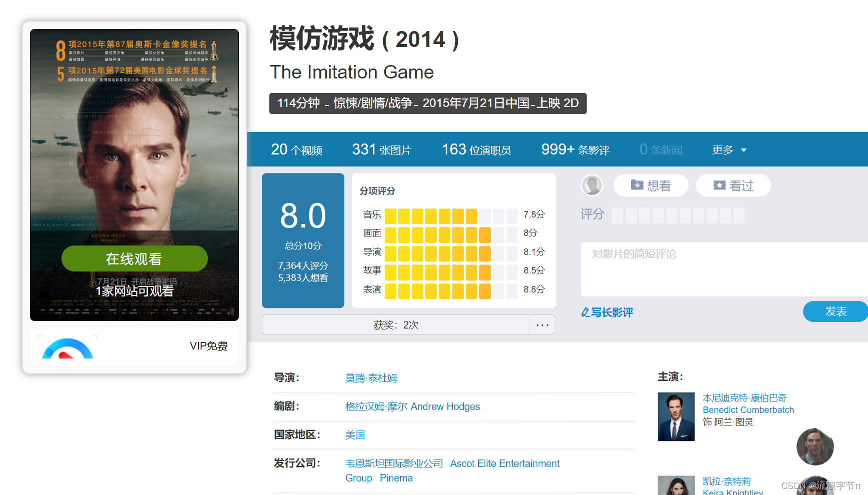This screenshot has width=868, height=495.
Task: Open Keira Knightley actor photo
Action: (x=676, y=485)
